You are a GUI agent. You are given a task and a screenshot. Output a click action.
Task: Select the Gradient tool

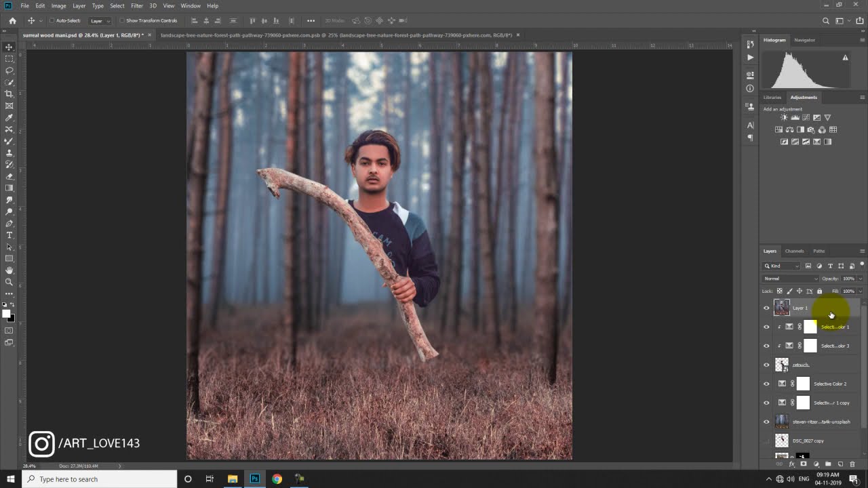click(x=9, y=188)
